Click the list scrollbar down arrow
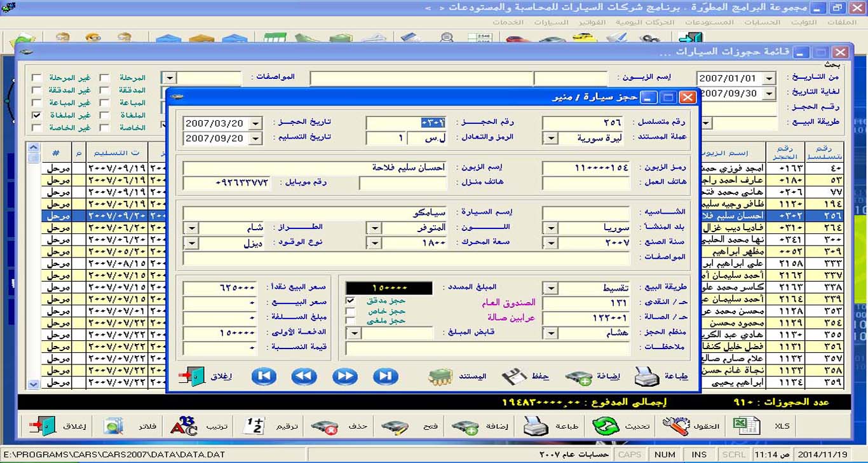The height and width of the screenshot is (463, 868). (34, 384)
